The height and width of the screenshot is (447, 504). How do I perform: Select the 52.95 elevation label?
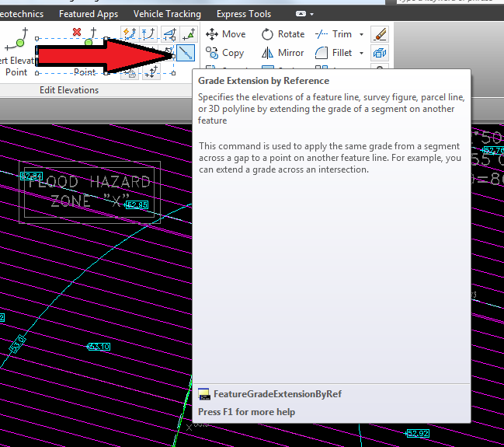(137, 204)
